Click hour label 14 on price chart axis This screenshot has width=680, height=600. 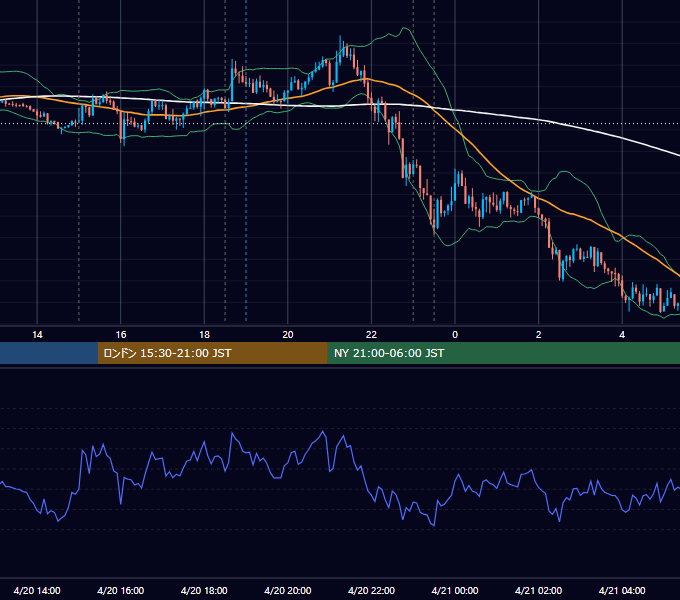tap(37, 335)
